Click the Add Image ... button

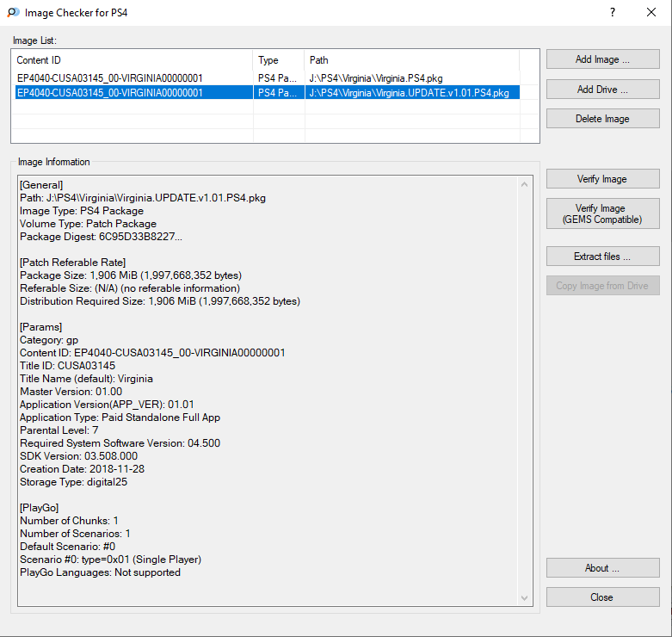point(602,59)
